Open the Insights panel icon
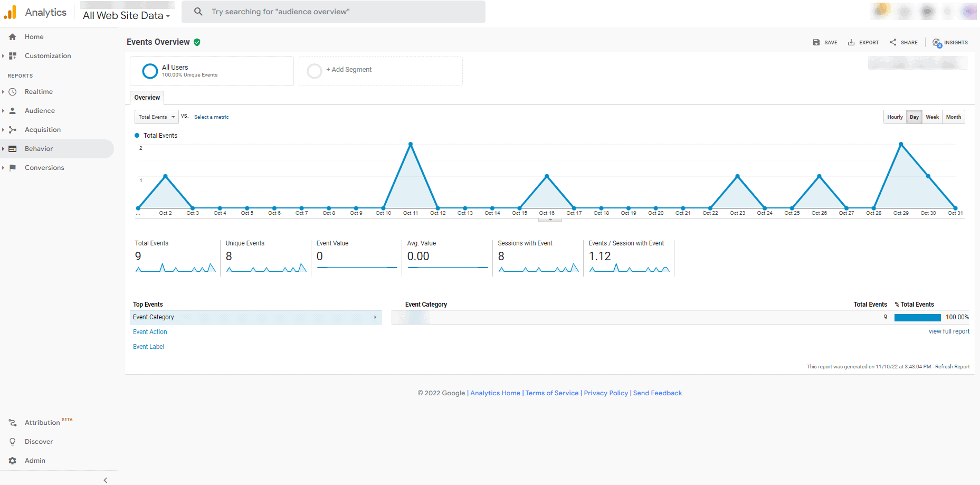 (x=937, y=43)
